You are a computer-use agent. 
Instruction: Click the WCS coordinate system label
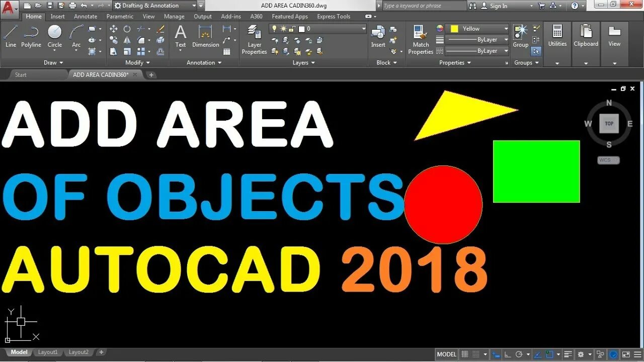click(608, 160)
